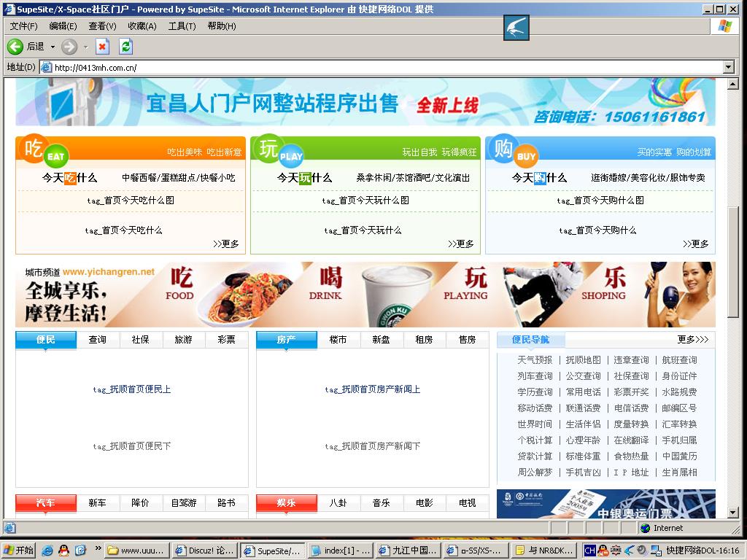This screenshot has height=560, width=747.
Task: Click the IE Forward arrow button
Action: click(69, 47)
